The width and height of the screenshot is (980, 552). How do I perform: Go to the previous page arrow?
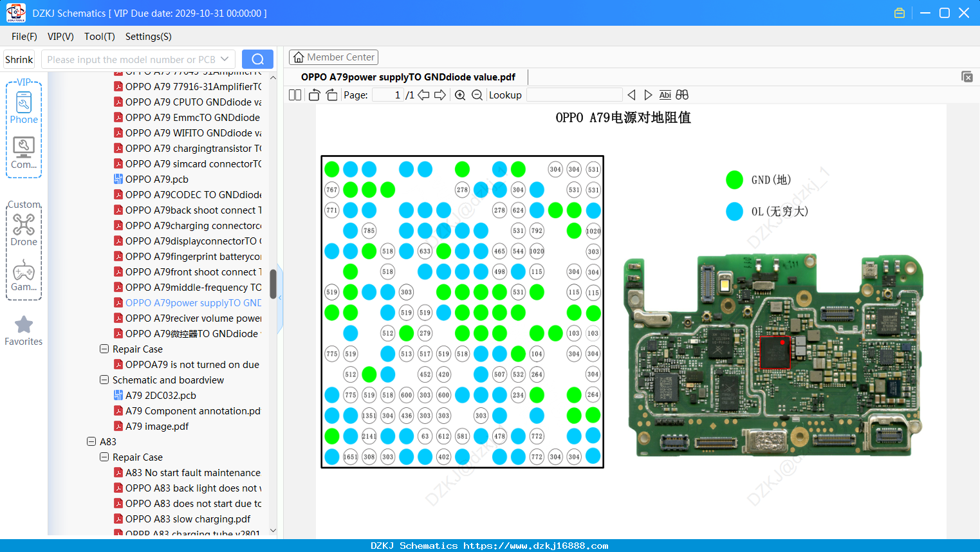tap(423, 95)
